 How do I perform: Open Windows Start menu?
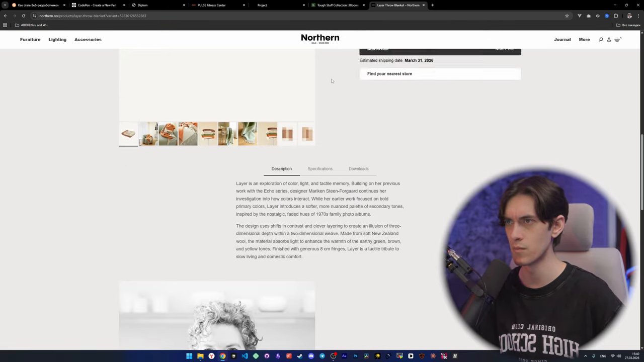coord(189,356)
